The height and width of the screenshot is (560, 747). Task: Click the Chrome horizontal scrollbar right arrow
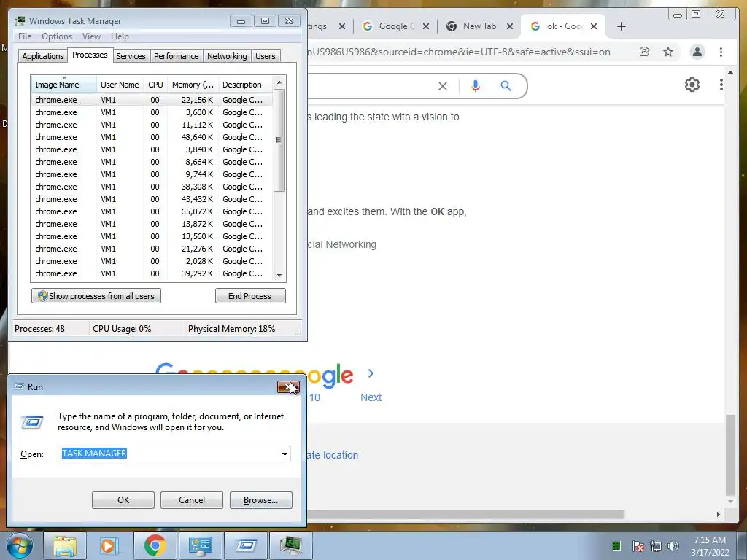click(x=719, y=514)
